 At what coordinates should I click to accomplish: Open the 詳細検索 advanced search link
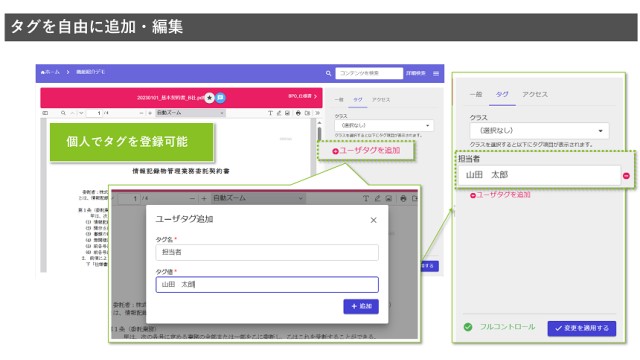click(x=416, y=73)
